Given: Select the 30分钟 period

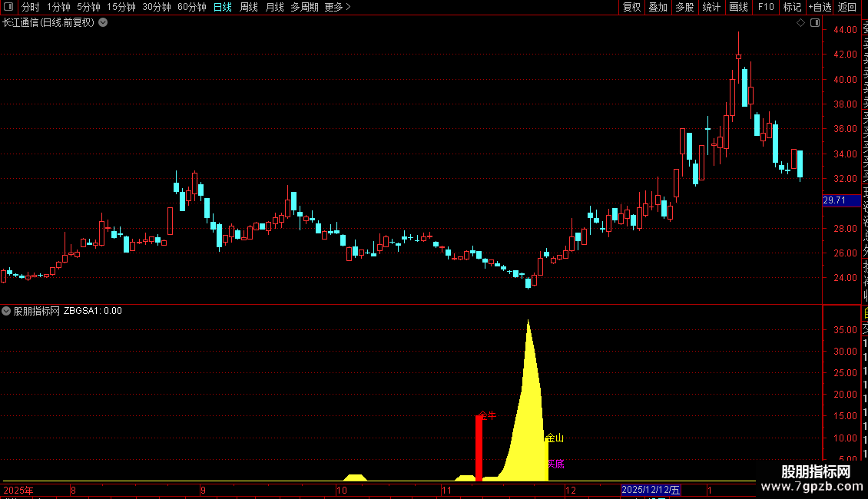Looking at the screenshot, I should pos(157,7).
